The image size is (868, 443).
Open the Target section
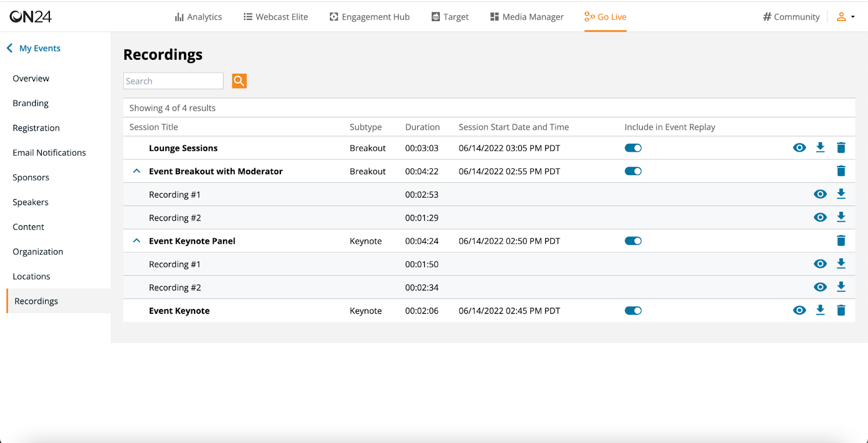point(450,17)
